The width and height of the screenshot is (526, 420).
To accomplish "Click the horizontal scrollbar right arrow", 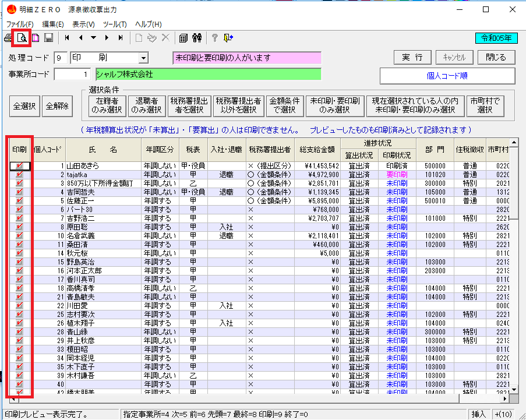I will pos(505,398).
